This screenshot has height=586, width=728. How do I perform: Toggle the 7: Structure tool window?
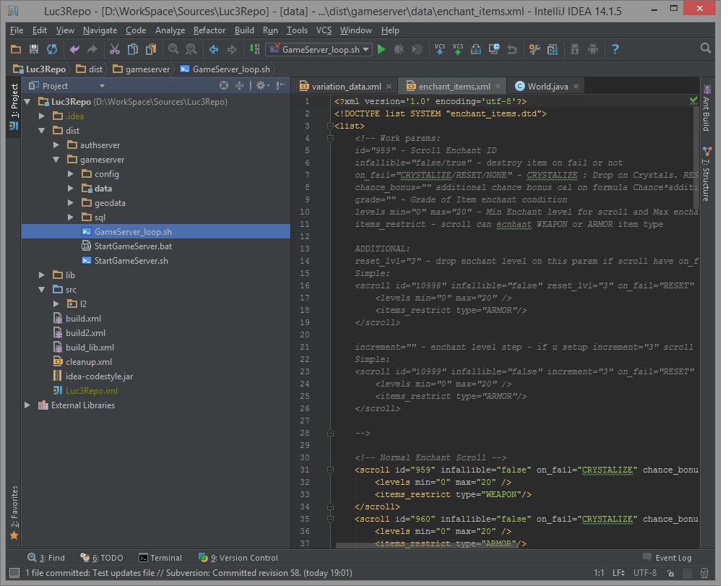click(x=706, y=174)
